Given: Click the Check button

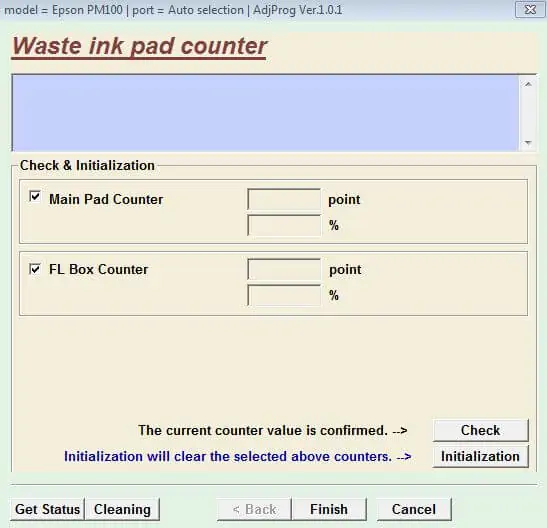Looking at the screenshot, I should point(480,430).
